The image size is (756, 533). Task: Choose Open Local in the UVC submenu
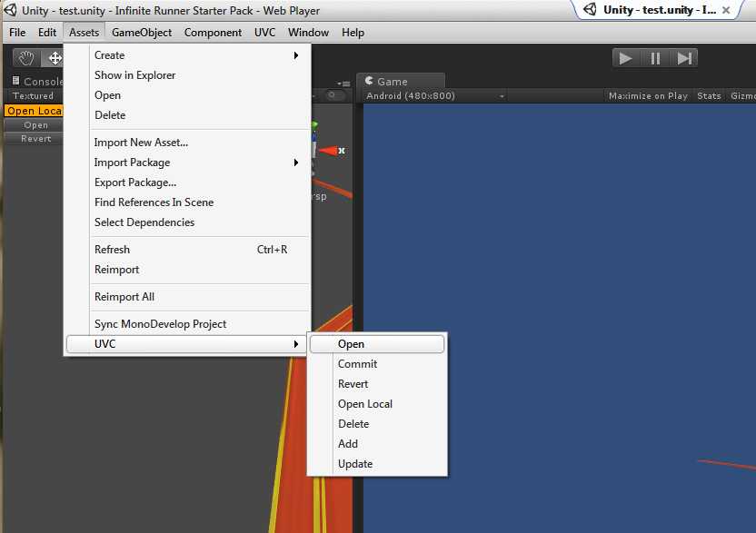tap(377, 404)
